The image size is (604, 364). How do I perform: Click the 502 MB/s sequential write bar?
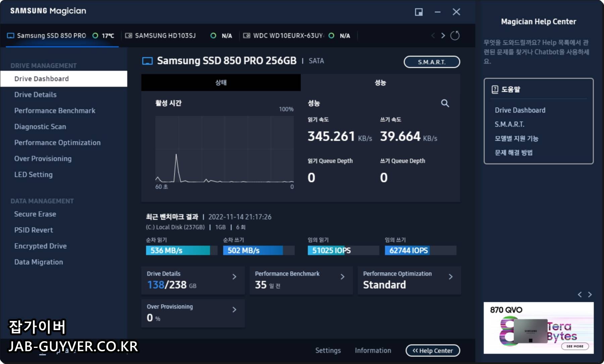(x=259, y=250)
